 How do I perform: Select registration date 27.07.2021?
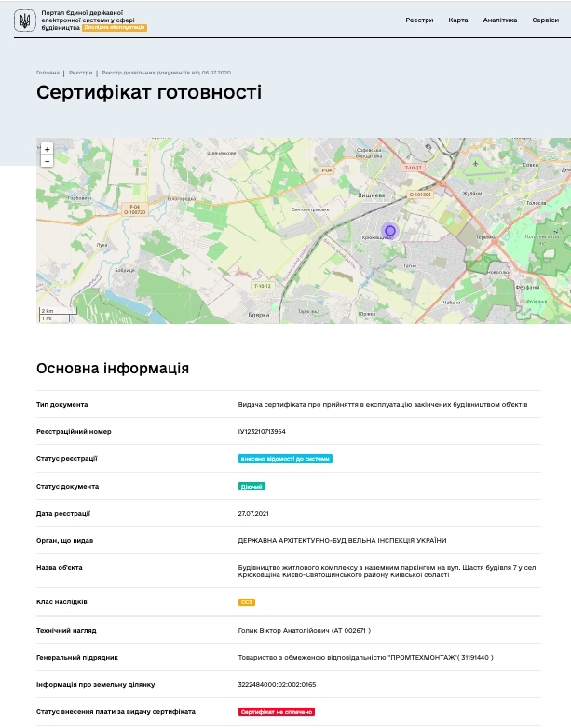pyautogui.click(x=253, y=514)
